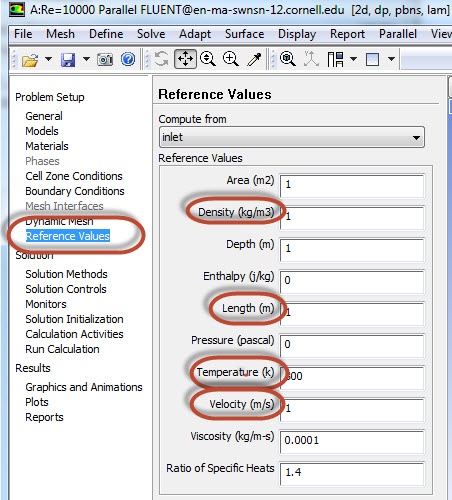Click the Velocity (m/s) input field

click(352, 409)
